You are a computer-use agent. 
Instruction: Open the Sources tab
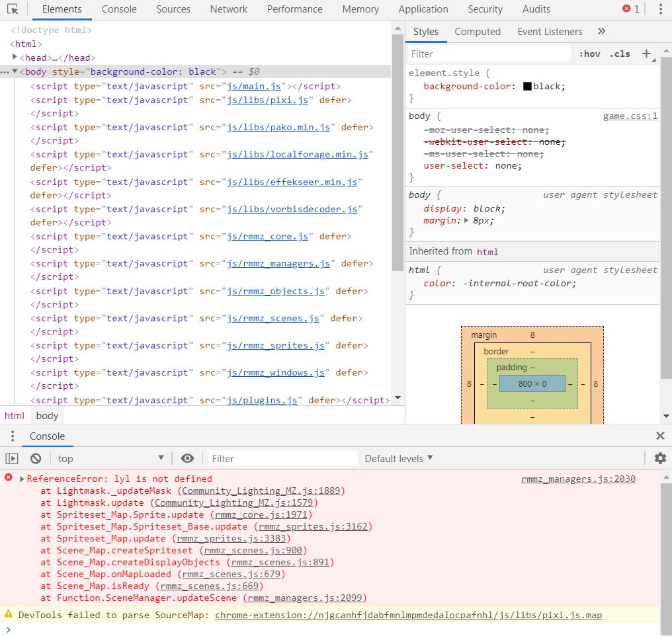tap(173, 9)
